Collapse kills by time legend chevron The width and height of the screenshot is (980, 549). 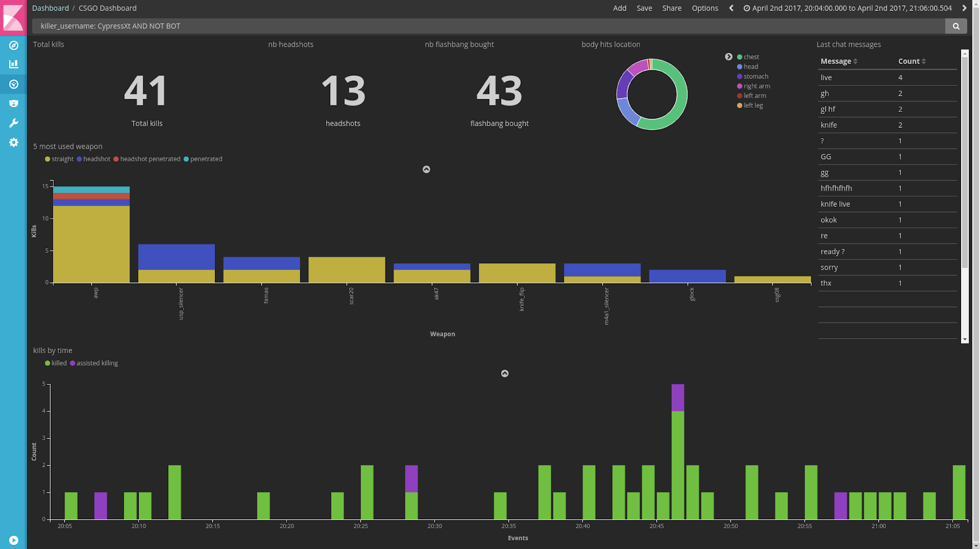pos(505,373)
